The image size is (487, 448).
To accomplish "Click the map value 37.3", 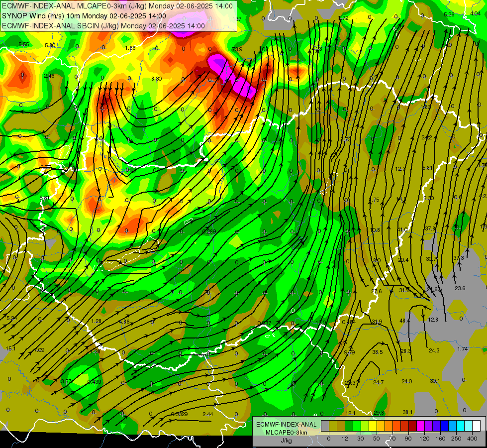I will point(459,258).
